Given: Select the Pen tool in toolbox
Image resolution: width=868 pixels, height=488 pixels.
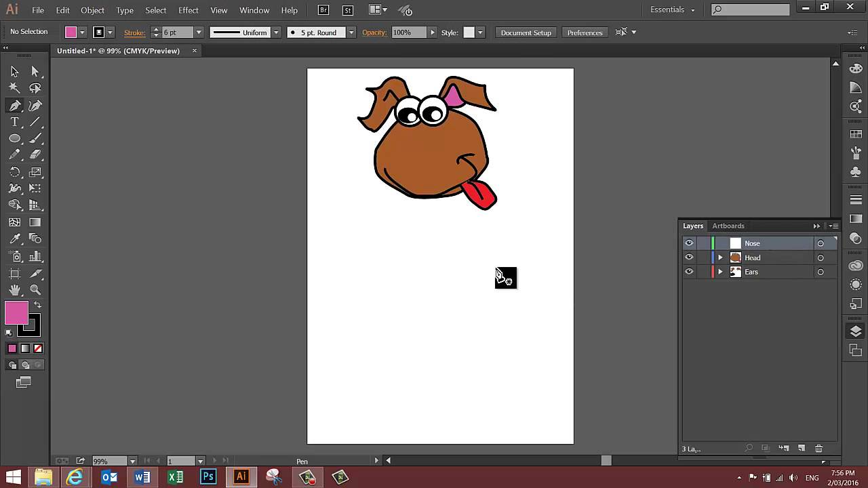Looking at the screenshot, I should pyautogui.click(x=14, y=105).
